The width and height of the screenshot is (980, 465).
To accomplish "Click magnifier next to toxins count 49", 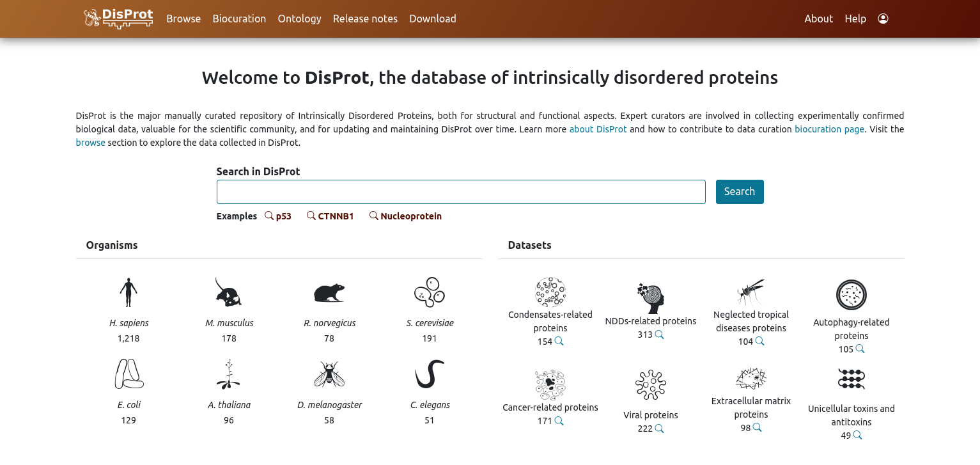I will coord(858,435).
